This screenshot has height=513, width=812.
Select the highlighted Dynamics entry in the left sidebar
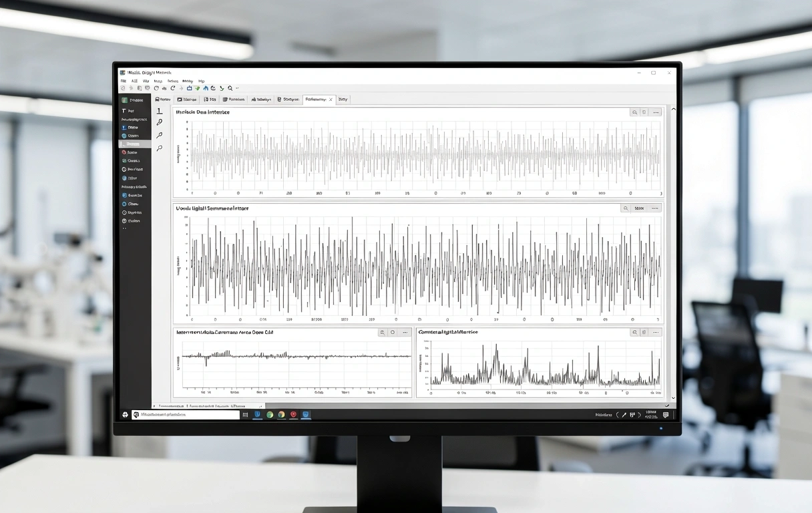point(136,144)
